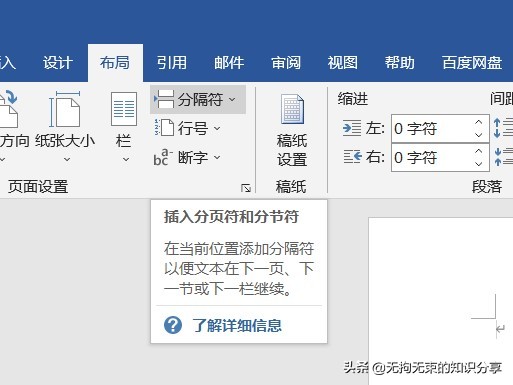The image size is (513, 385).
Task: Open the 帮助 tab
Action: (400, 63)
